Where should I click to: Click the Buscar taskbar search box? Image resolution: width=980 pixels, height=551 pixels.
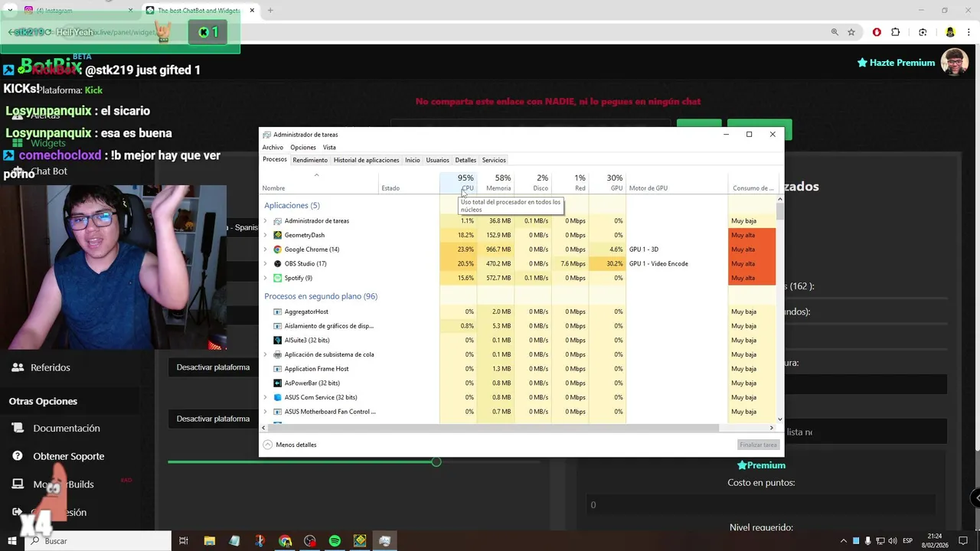click(97, 541)
